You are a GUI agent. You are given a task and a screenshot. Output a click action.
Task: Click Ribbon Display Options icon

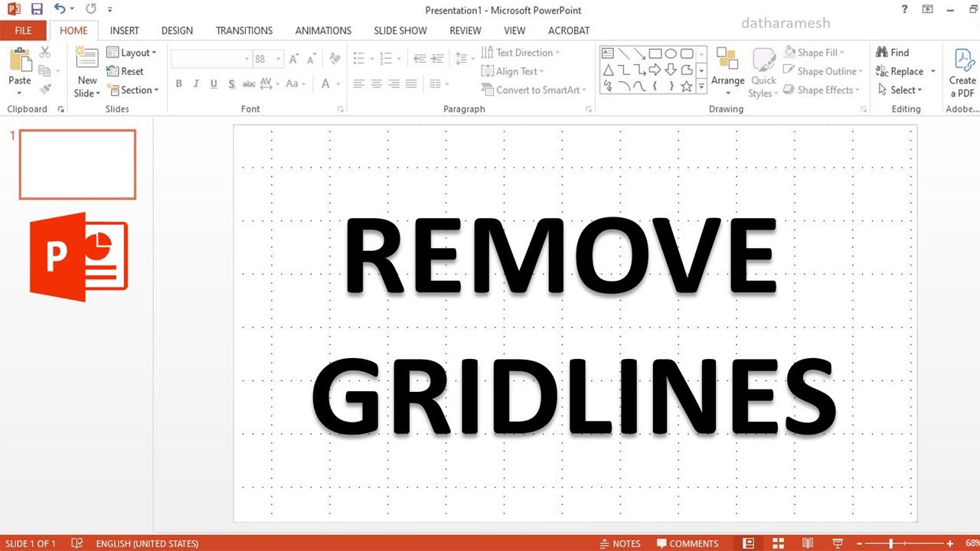(928, 9)
